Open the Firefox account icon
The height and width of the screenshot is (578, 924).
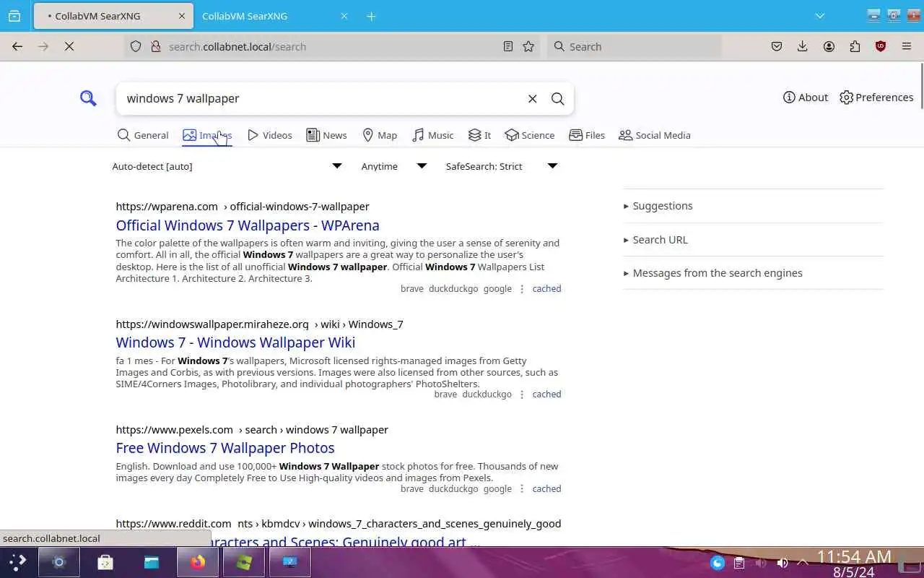(x=829, y=46)
